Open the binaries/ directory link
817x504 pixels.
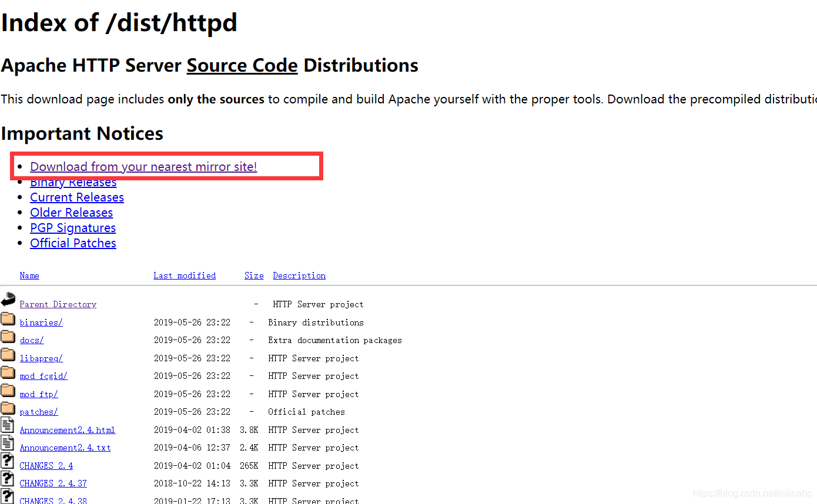[41, 322]
